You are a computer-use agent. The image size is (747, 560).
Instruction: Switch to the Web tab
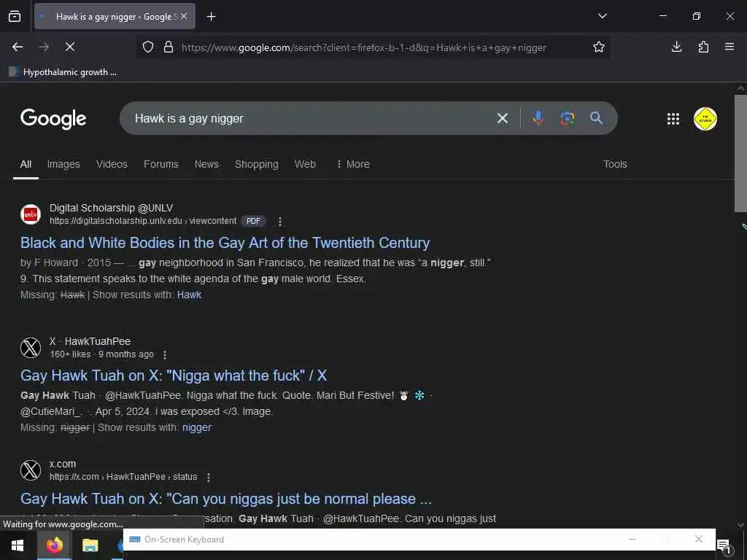(305, 164)
